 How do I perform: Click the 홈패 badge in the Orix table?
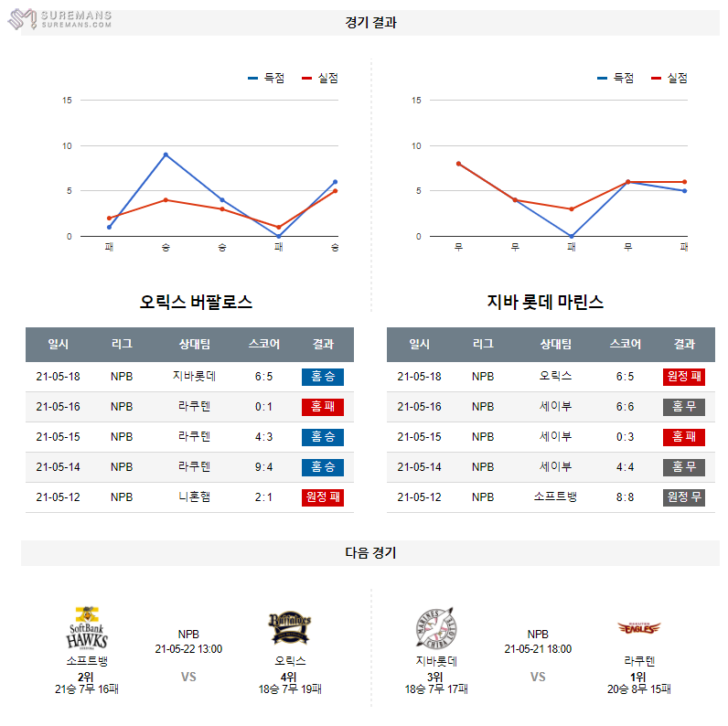322,407
